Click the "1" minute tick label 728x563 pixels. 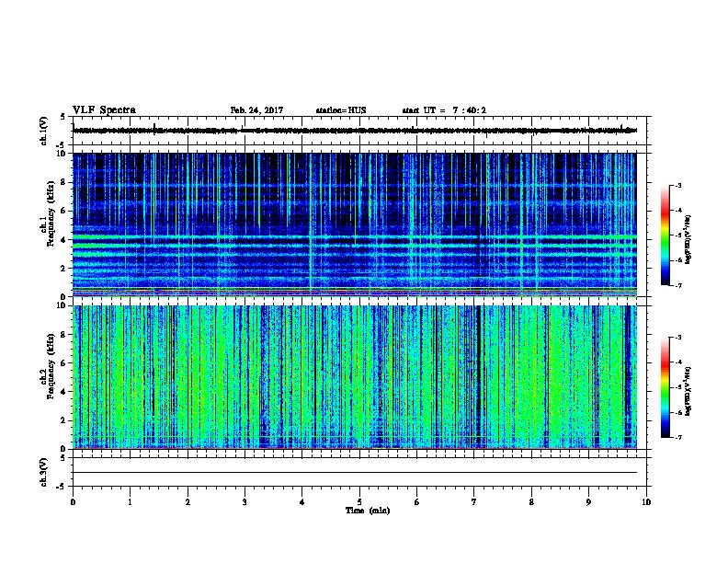130,502
